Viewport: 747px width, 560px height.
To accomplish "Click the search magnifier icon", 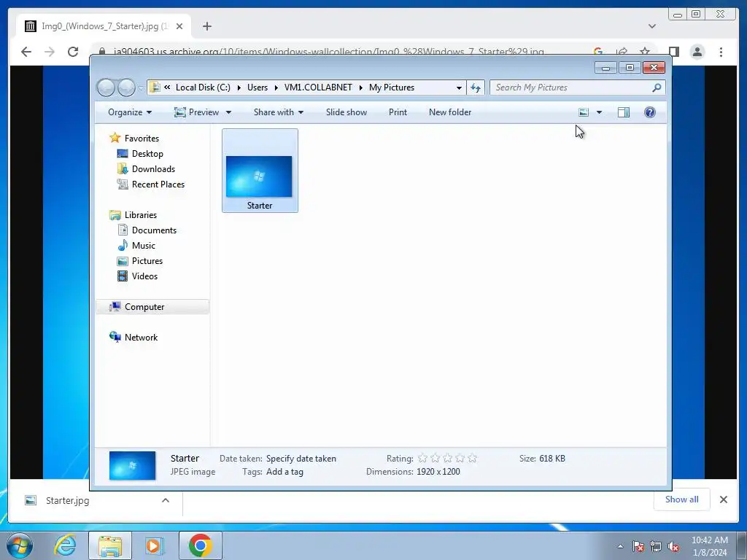I will pyautogui.click(x=657, y=87).
